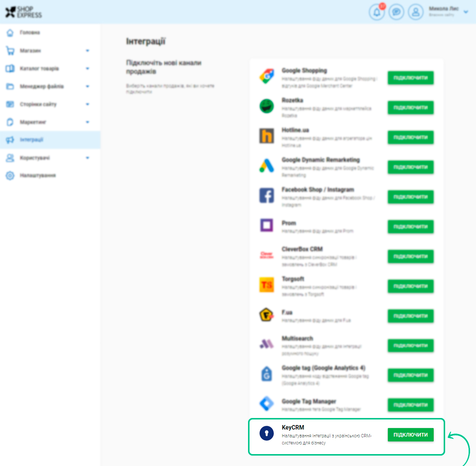Expand the site pages menu arrow
476x466 pixels.
pos(87,104)
